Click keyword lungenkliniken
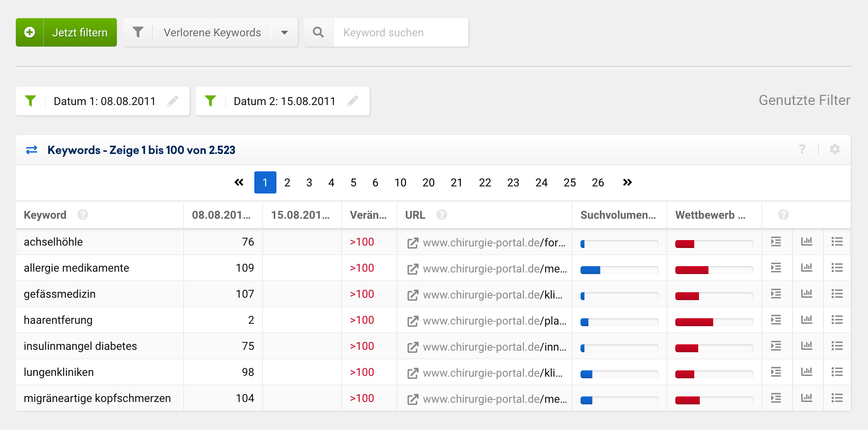This screenshot has height=430, width=868. pyautogui.click(x=59, y=372)
